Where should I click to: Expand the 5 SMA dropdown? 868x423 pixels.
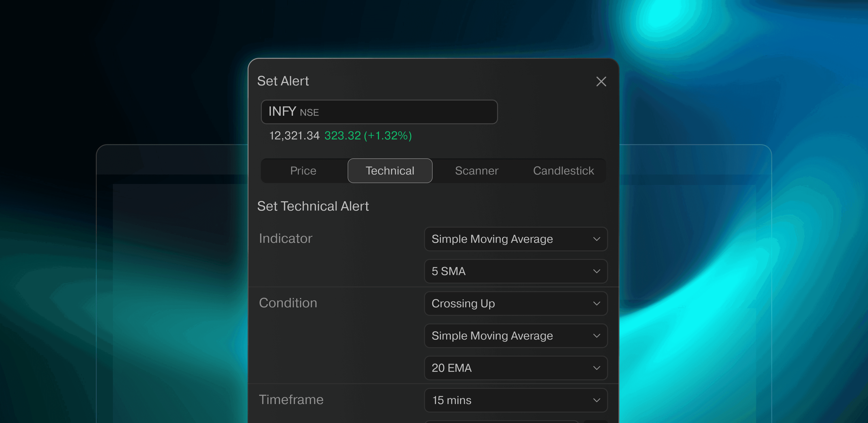pos(516,271)
